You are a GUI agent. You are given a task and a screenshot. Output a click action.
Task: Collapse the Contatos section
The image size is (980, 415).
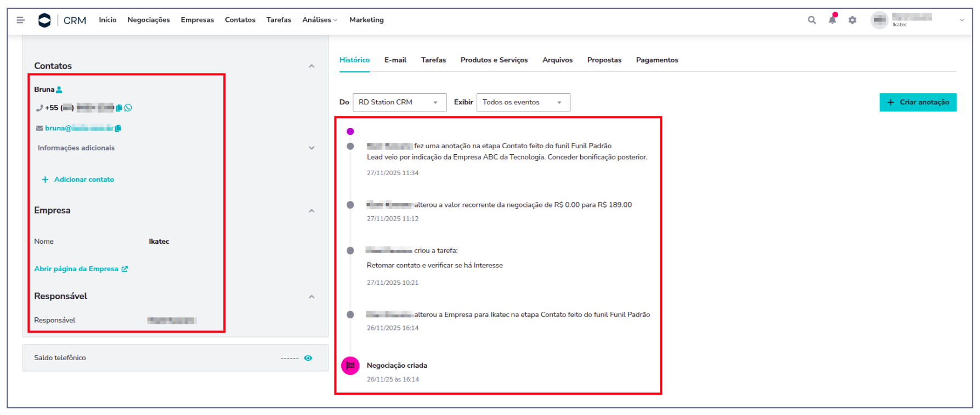311,66
